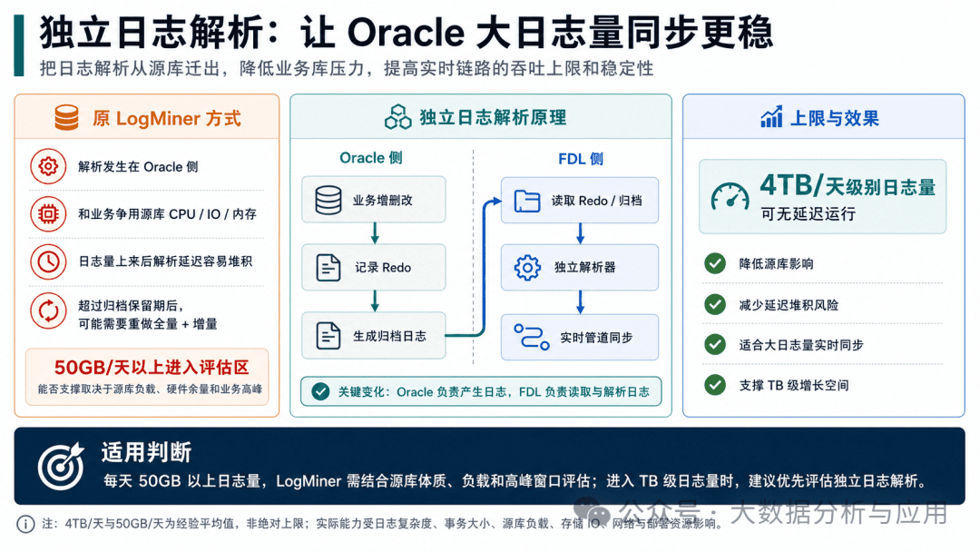The image size is (980, 552).
Task: Click the 4TB/天级别日志量 card
Action: pyautogui.click(x=822, y=196)
